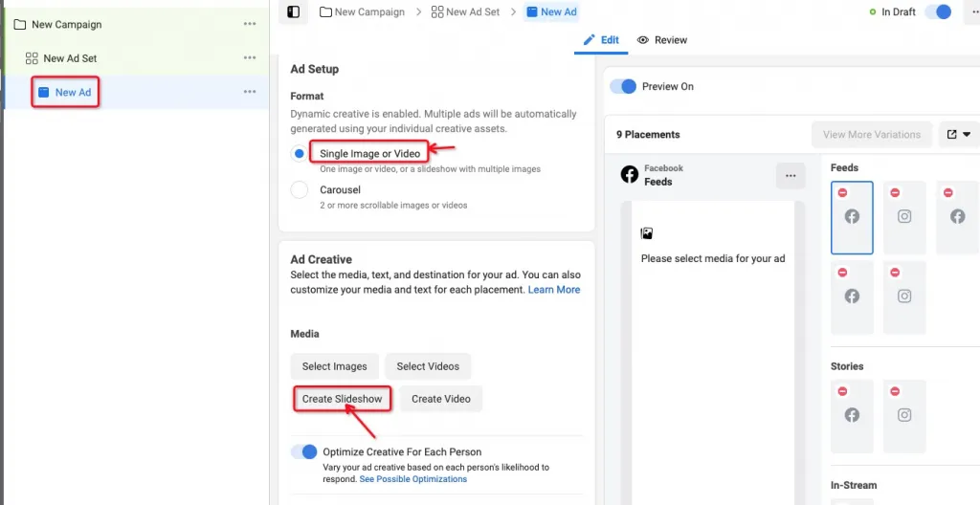
Task: Open the New Ad Set options menu
Action: [x=250, y=58]
